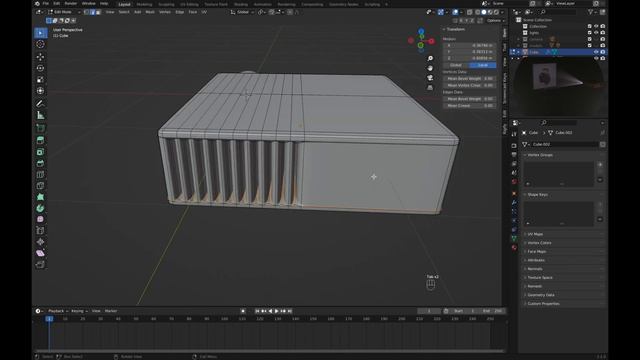Select the Measure tool
Viewport: 640px width, 360px height.
[x=40, y=115]
